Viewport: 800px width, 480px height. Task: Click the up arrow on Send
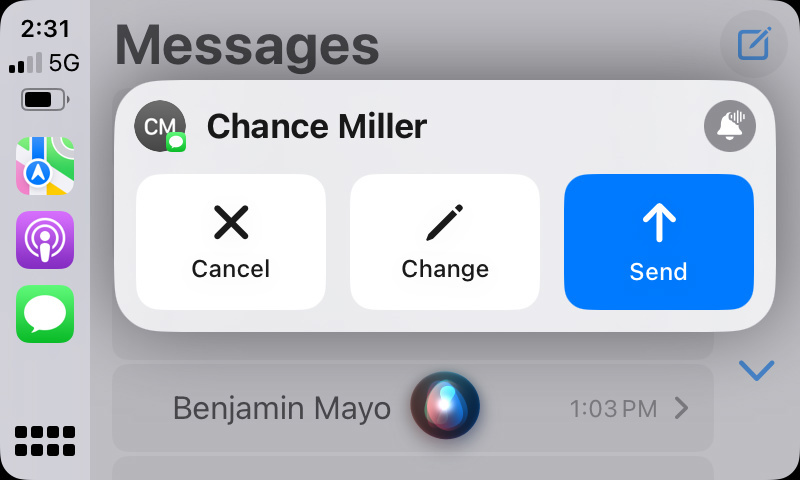(659, 222)
